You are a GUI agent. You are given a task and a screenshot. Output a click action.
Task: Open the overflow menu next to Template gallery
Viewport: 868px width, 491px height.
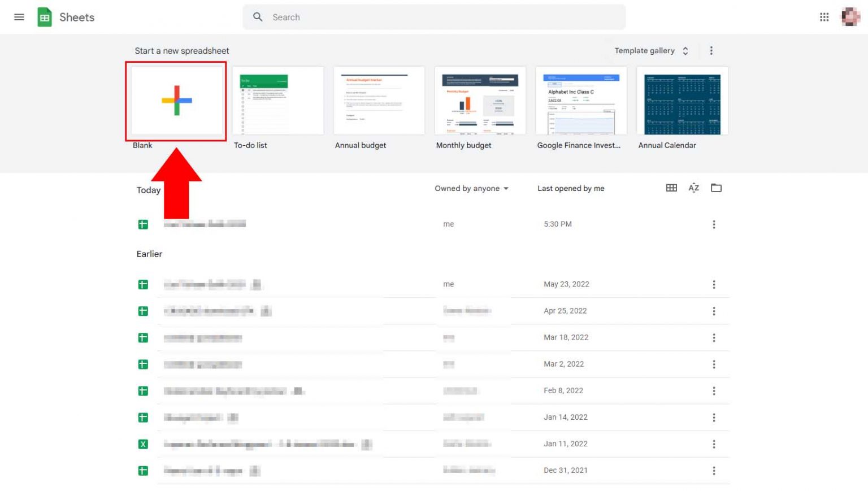point(711,50)
